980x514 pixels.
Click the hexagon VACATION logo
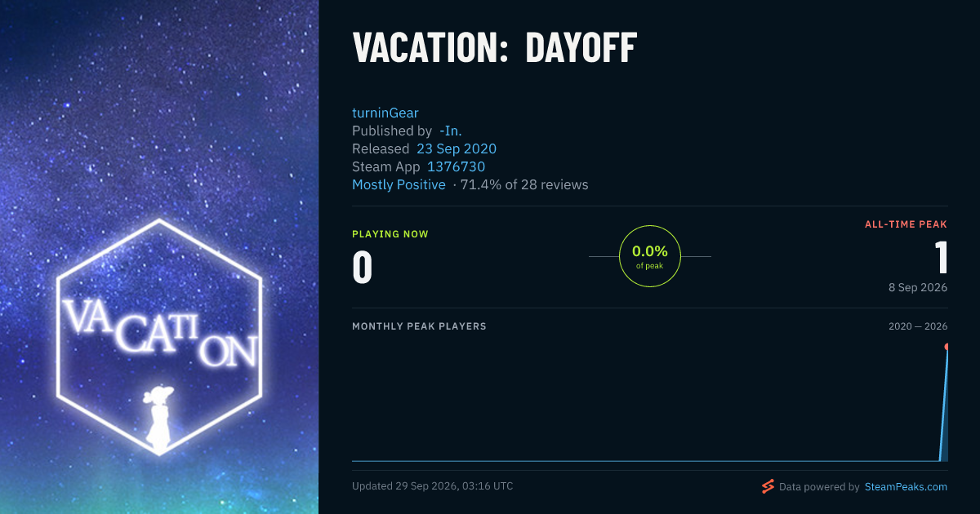pyautogui.click(x=159, y=335)
